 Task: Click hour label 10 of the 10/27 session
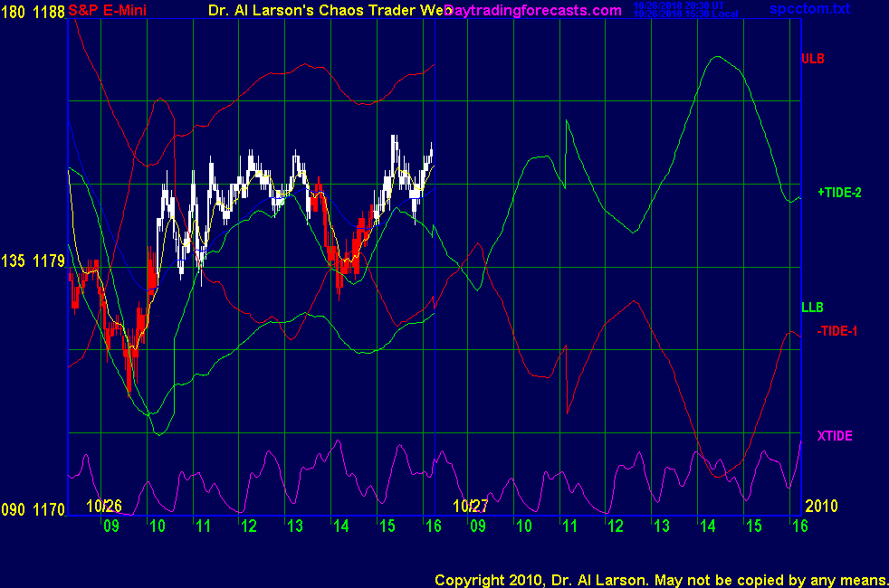click(x=524, y=526)
